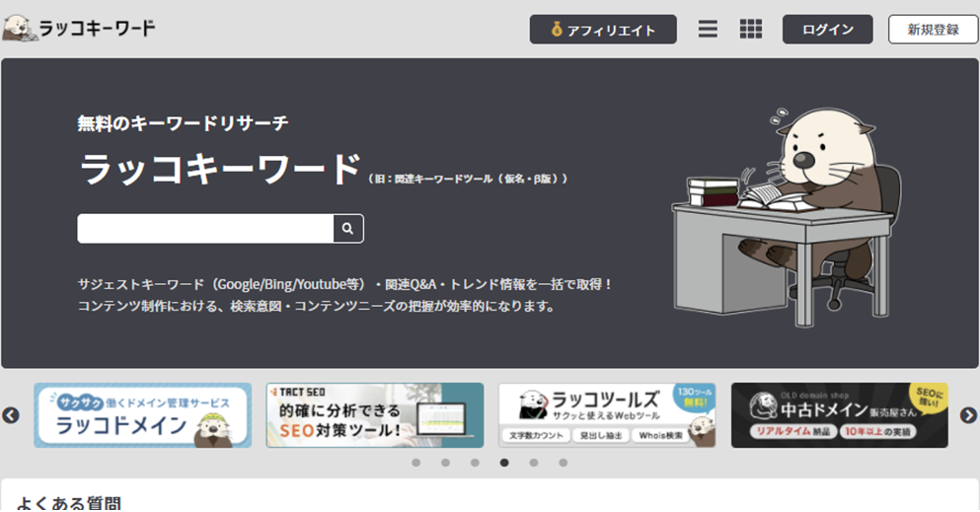Screen dimensions: 980x512
Task: Select the first carousel dot
Action: (416, 463)
